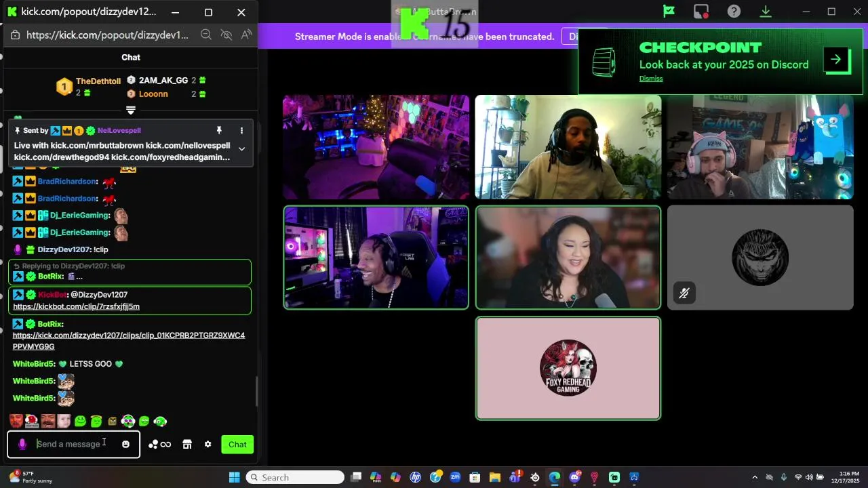Click the address bar zoom out icon
Screen dimensions: 868x488
point(205,35)
